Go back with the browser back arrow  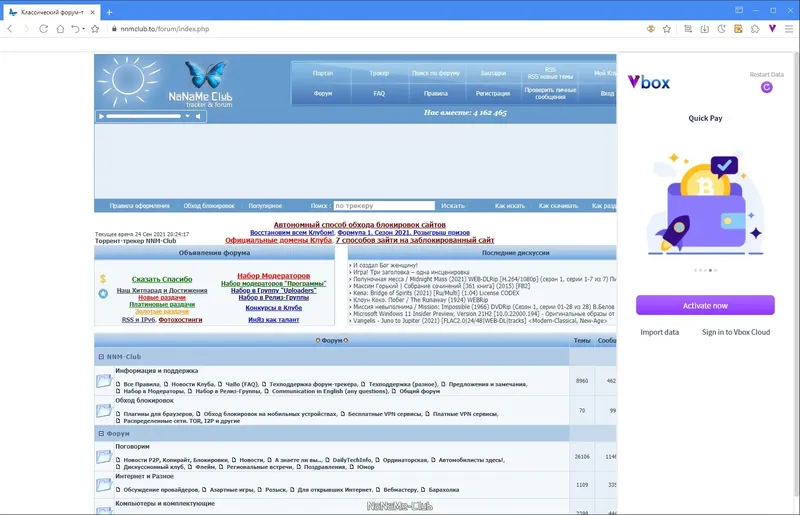(x=10, y=29)
